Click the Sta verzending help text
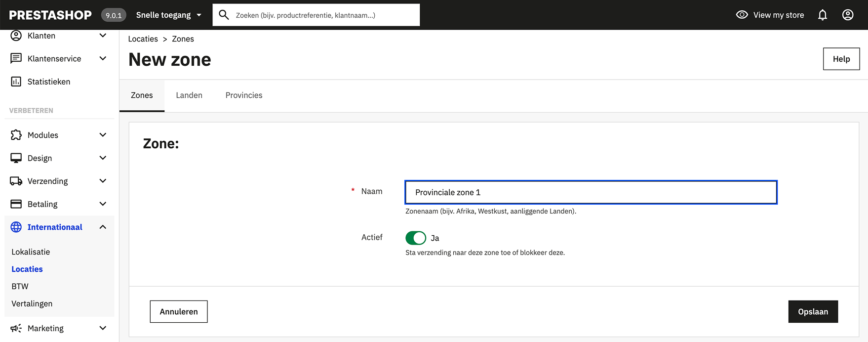The image size is (868, 342). [x=485, y=253]
